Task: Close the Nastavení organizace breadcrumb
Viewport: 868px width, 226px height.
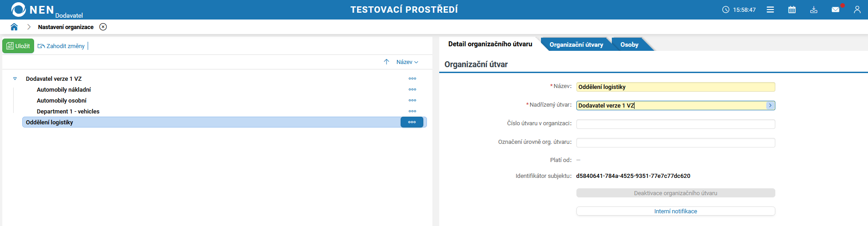Action: (103, 27)
